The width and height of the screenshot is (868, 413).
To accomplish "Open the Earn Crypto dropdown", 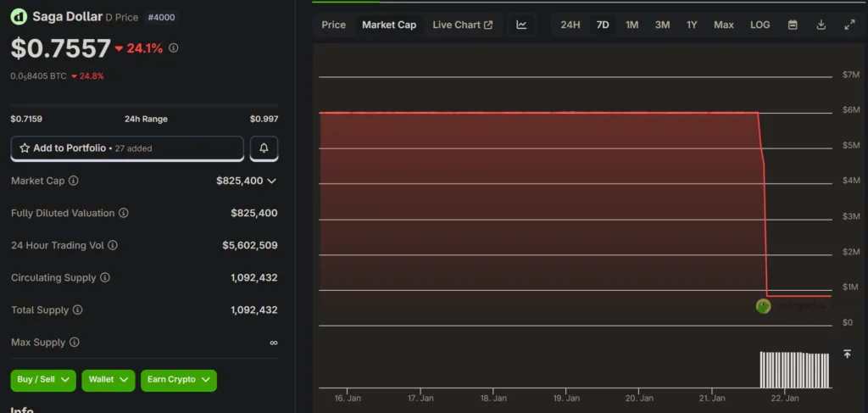I will click(178, 380).
